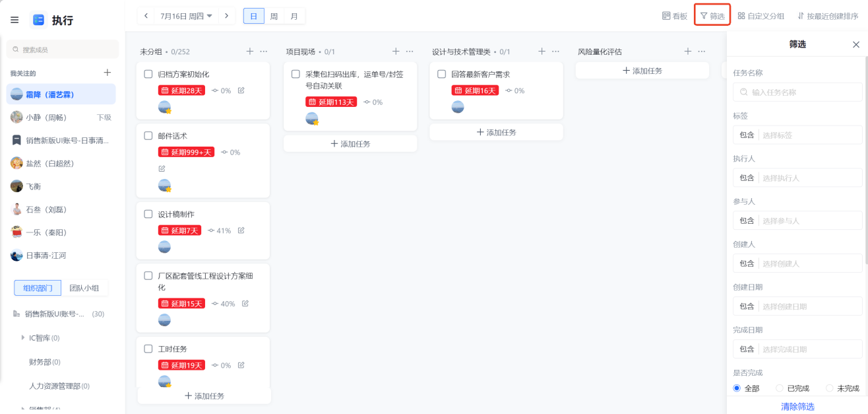This screenshot has width=868, height=414.
Task: Select member 一乐（秦阳）
Action: point(61,232)
